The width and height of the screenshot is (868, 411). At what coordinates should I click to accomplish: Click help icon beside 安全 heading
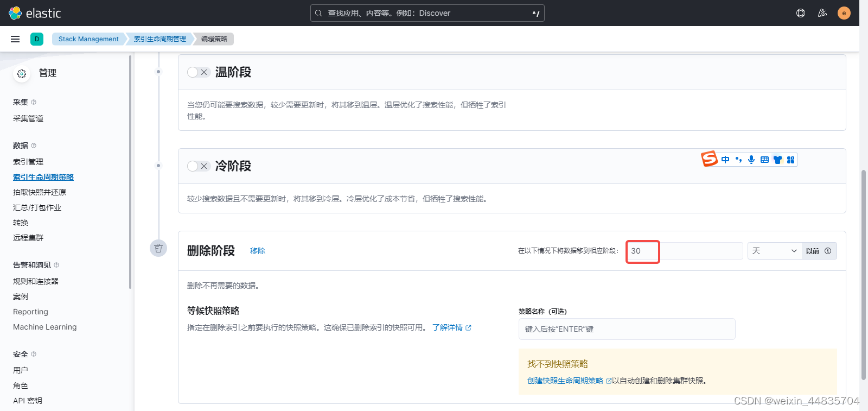(34, 354)
